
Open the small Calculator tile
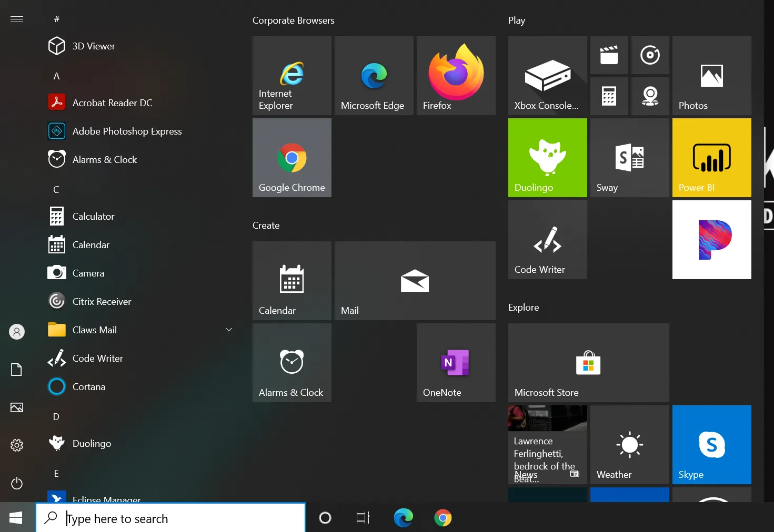609,96
